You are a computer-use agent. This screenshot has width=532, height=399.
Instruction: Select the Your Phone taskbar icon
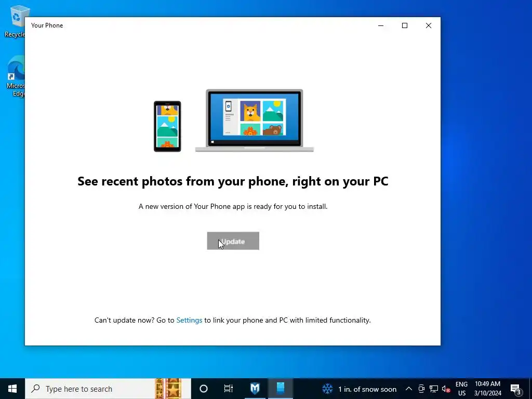[x=280, y=389]
